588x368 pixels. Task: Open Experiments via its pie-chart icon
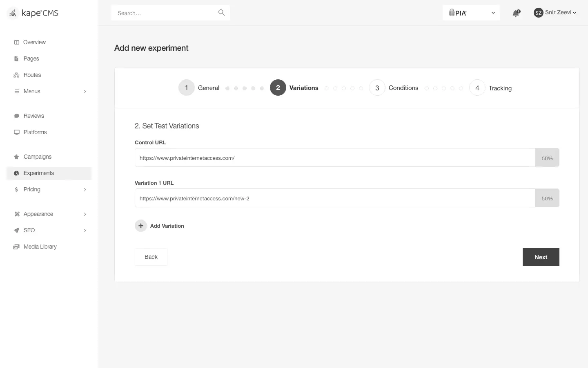16,173
